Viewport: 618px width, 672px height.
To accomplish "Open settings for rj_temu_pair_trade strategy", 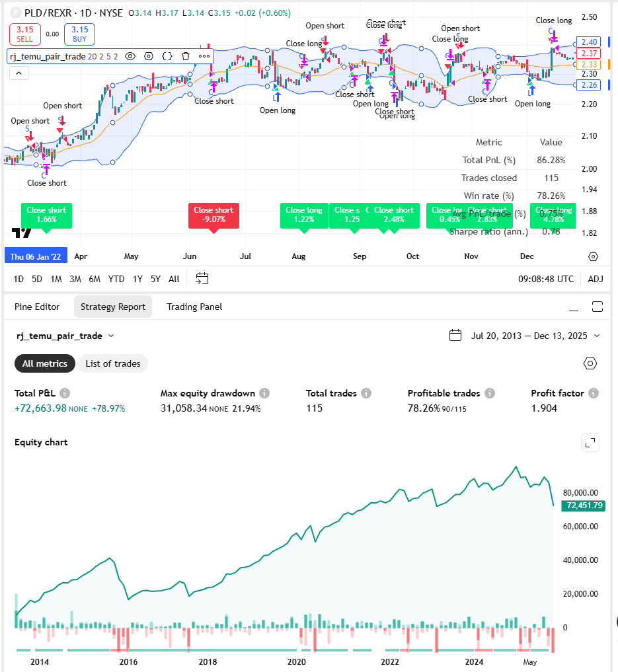I will 149,56.
